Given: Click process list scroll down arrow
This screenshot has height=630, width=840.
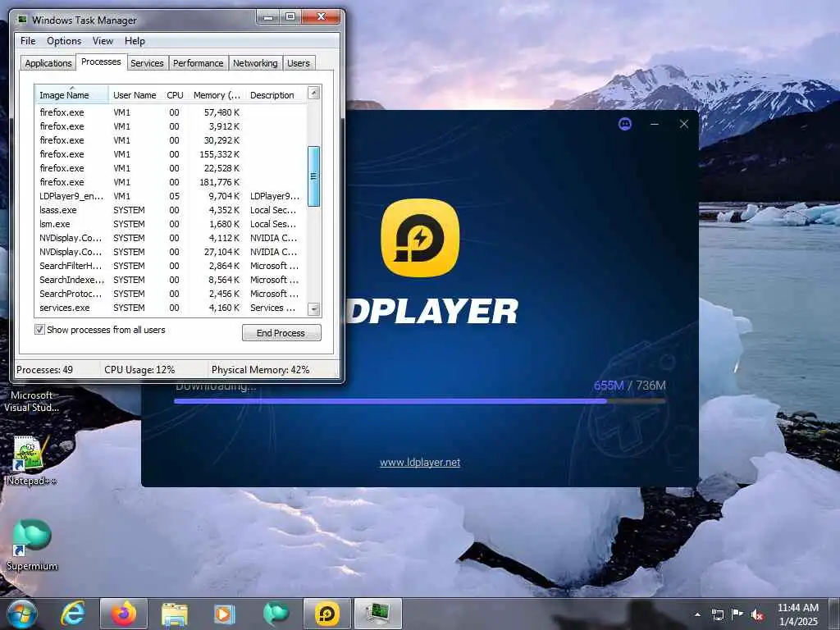Looking at the screenshot, I should pyautogui.click(x=314, y=309).
